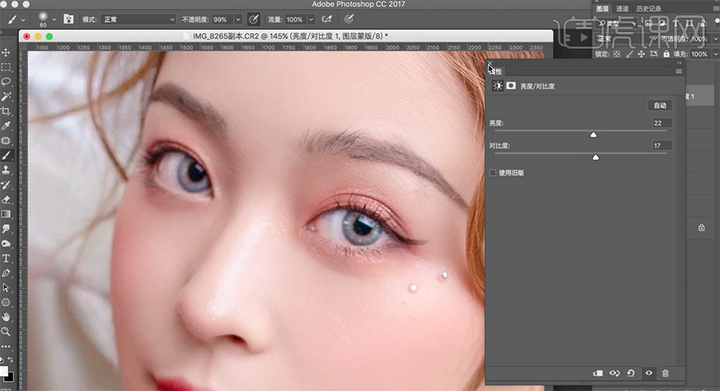Select the Ellipse shape tool
This screenshot has width=720, height=391.
[x=6, y=302]
